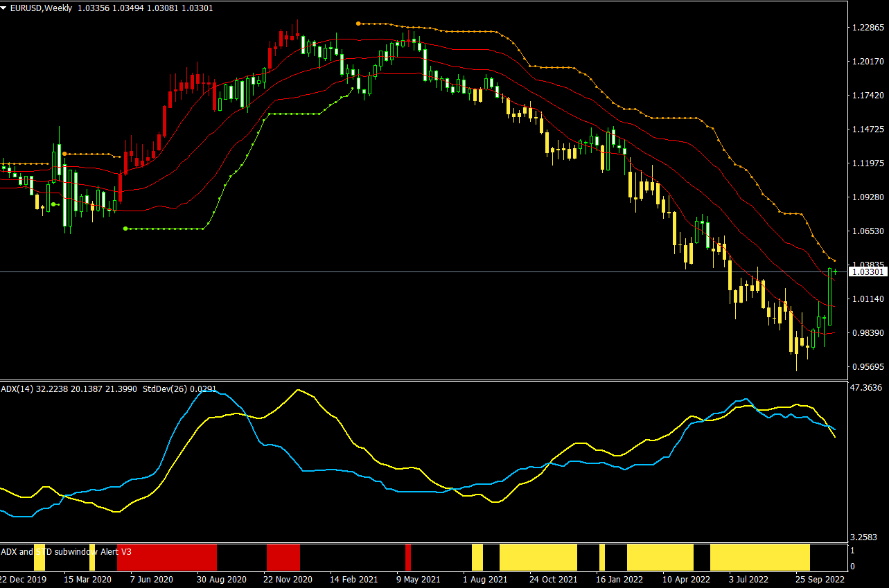Click the current price label 1.03301
Screen dimensions: 889x588
868,272
